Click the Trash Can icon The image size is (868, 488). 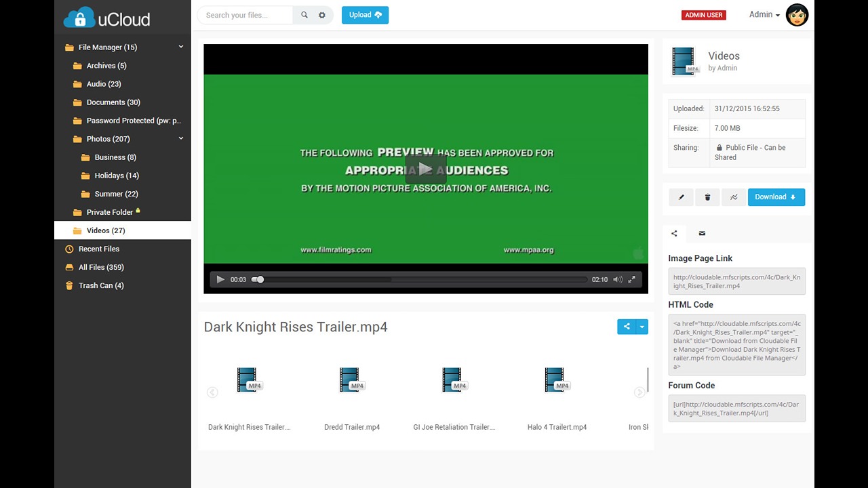pyautogui.click(x=69, y=285)
